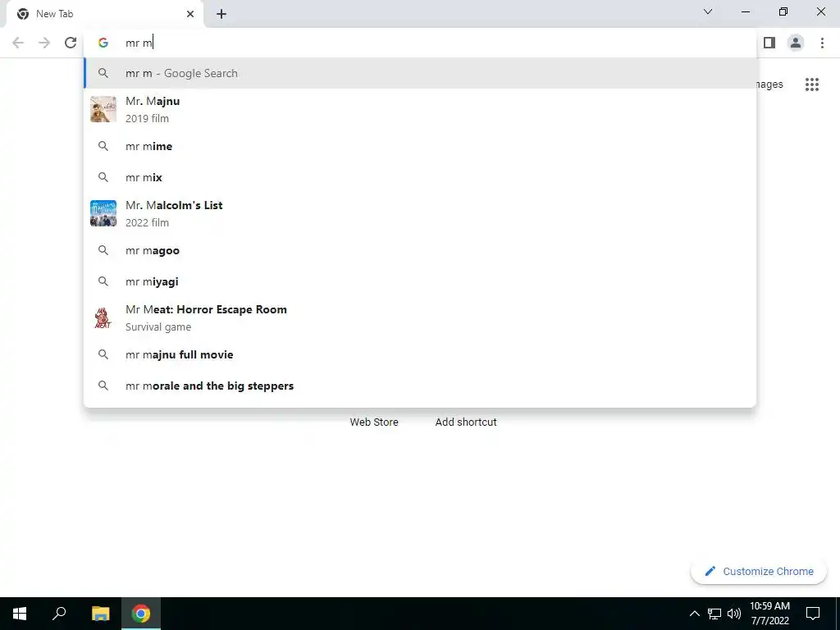Open taskbar search magnifier
840x630 pixels.
(59, 614)
